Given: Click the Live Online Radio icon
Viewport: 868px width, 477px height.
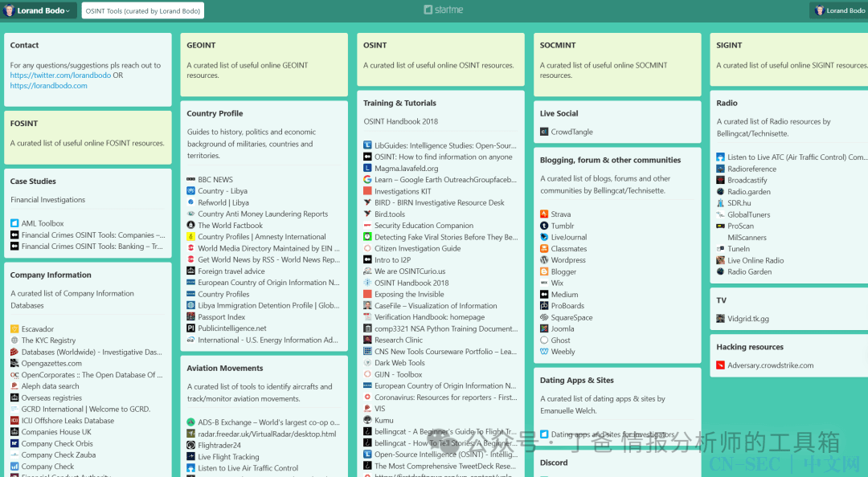Looking at the screenshot, I should tap(720, 260).
